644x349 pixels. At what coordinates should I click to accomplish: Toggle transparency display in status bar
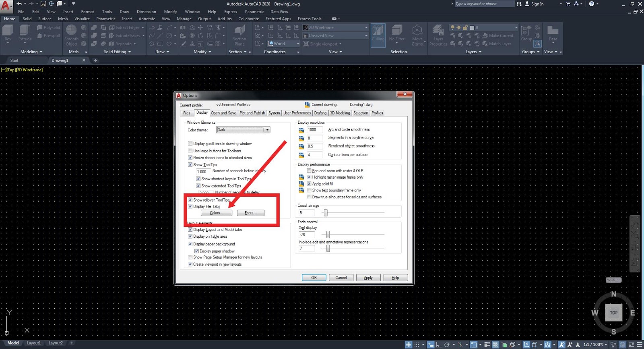click(x=495, y=345)
